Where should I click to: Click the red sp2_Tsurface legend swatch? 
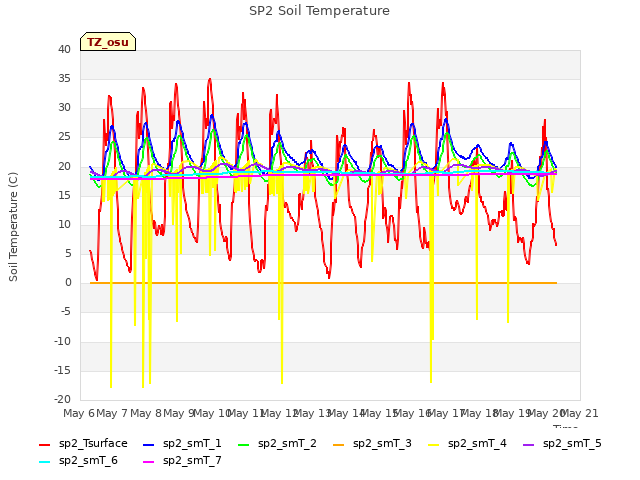tap(44, 444)
